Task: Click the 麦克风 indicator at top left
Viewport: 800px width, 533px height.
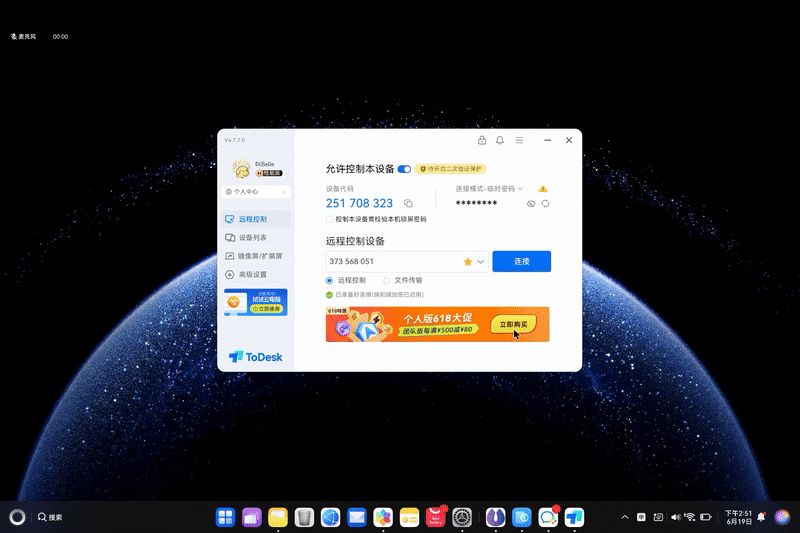Action: click(23, 37)
